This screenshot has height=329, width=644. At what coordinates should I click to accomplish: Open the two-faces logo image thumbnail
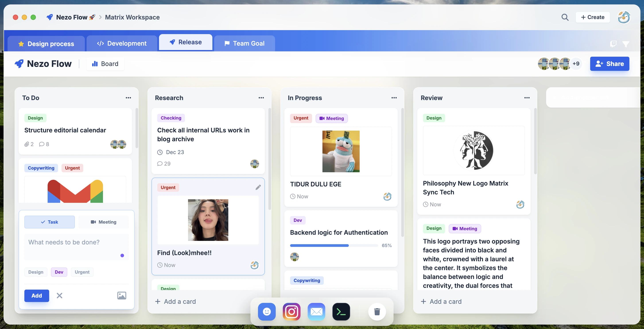473,151
